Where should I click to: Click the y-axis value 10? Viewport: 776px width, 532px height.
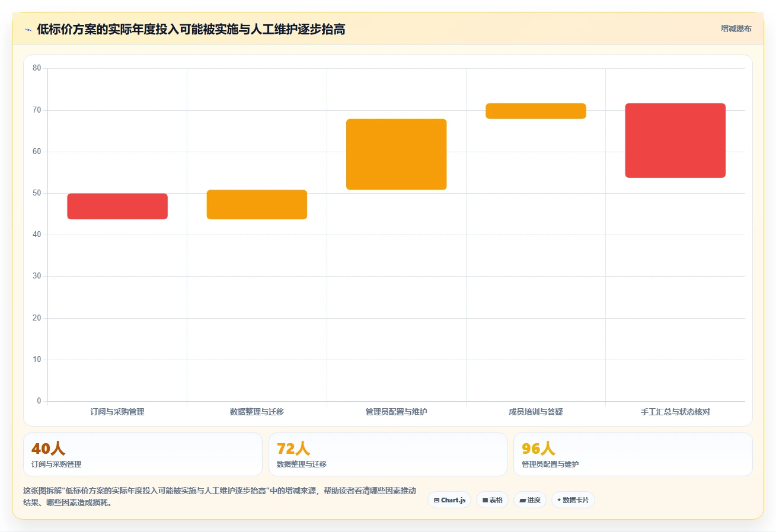point(37,360)
